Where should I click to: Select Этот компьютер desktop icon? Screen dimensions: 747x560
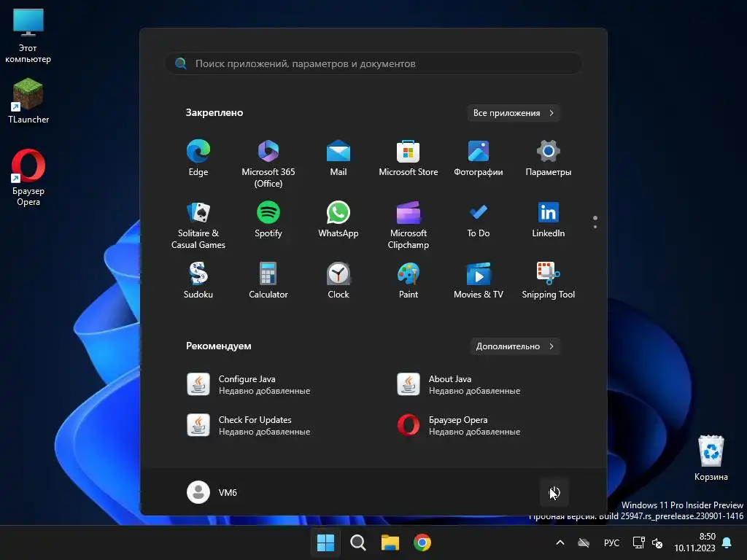point(28,36)
